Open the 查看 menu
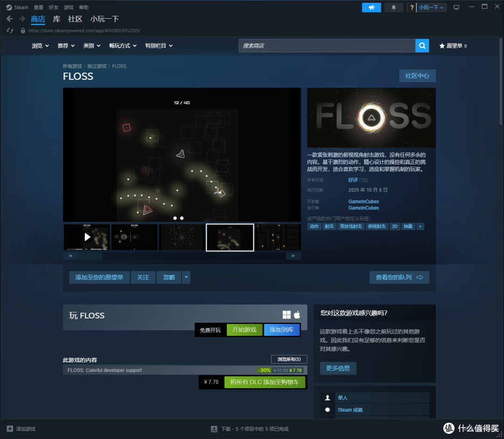Image resolution: width=504 pixels, height=439 pixels. point(38,7)
